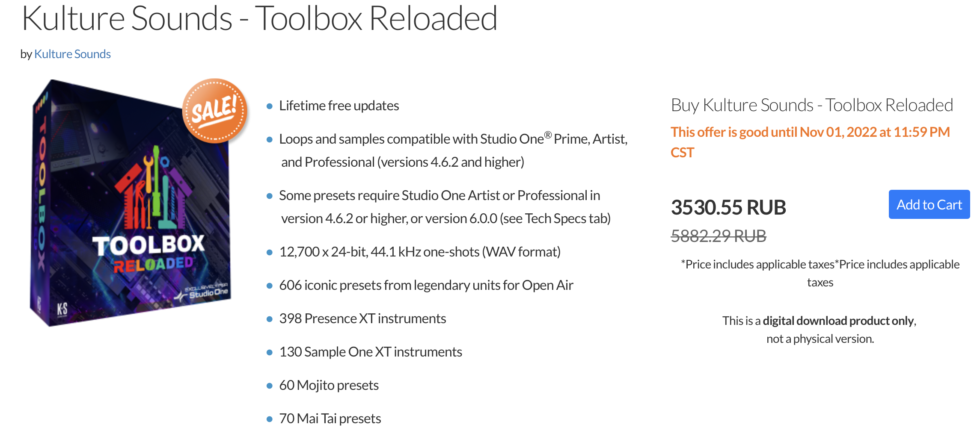
Task: Click the 70 Mai Tai presets item
Action: 330,419
